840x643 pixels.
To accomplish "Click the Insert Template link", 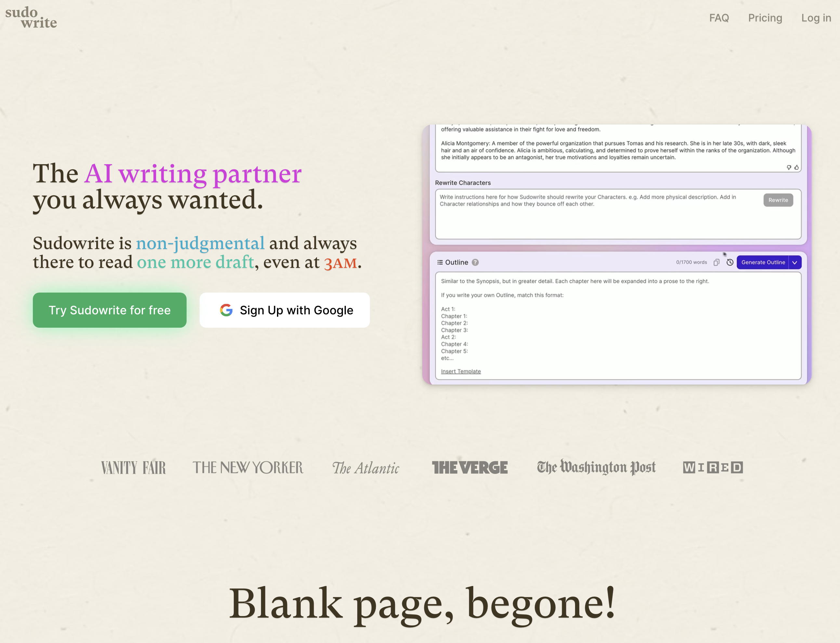I will 461,371.
